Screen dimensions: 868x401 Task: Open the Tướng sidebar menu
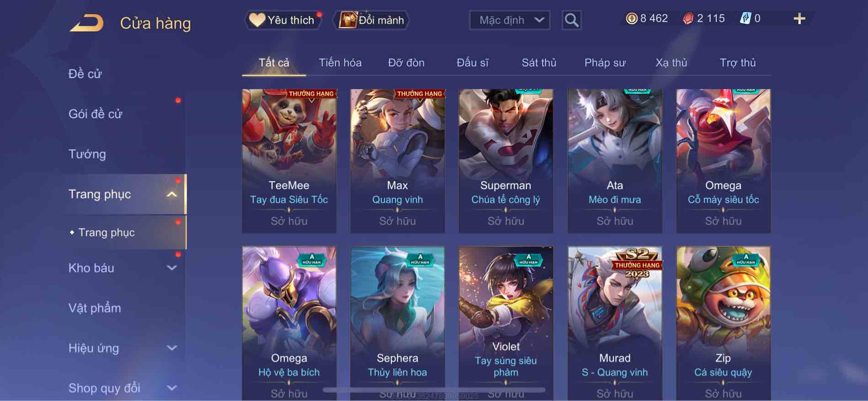click(x=87, y=154)
